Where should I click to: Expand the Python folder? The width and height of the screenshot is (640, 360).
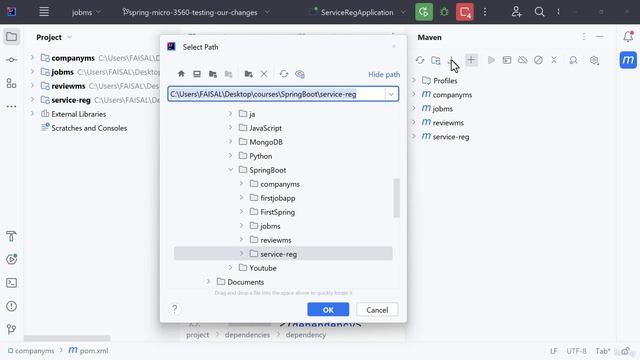[231, 156]
